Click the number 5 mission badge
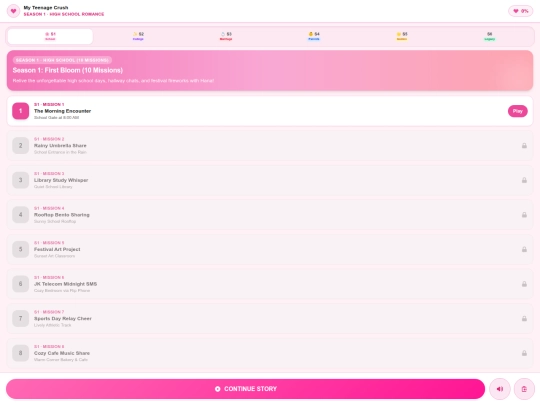 click(21, 249)
